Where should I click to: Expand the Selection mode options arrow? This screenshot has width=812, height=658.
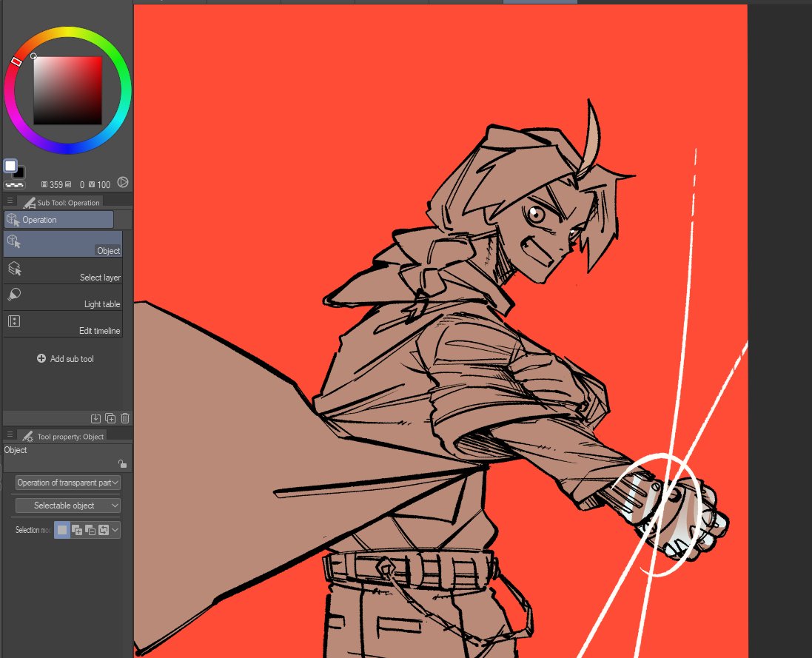pos(115,530)
